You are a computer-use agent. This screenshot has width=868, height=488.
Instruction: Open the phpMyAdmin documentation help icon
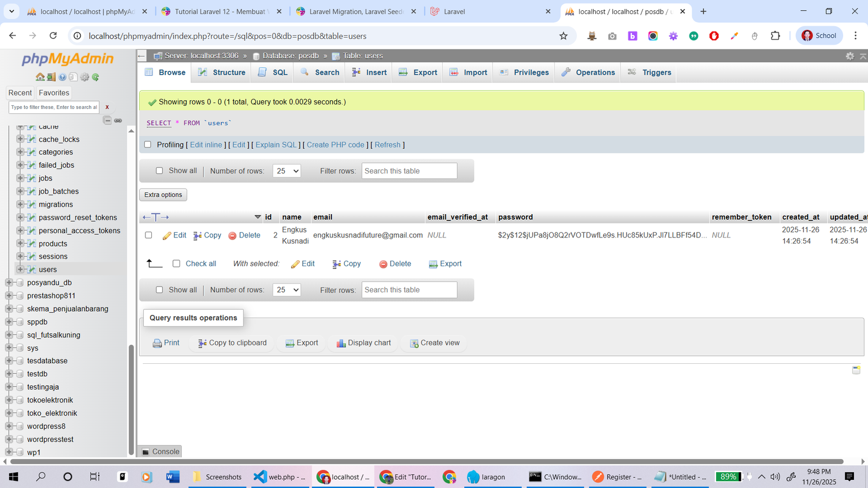tap(62, 77)
